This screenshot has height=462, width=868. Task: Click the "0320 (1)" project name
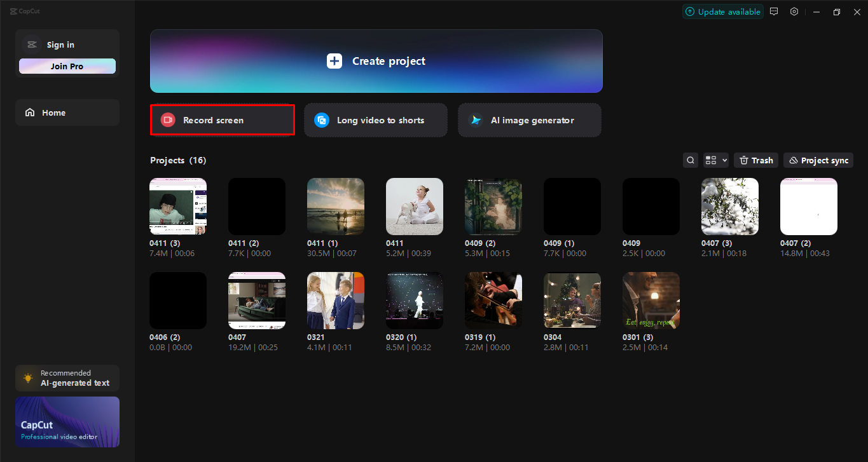pos(401,337)
